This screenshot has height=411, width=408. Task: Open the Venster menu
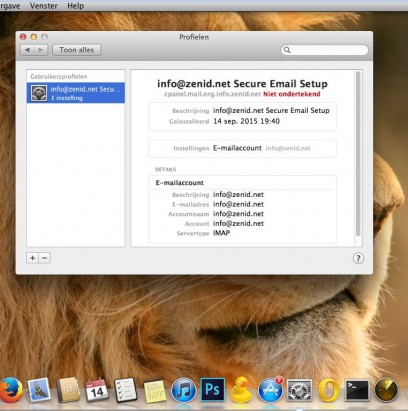pyautogui.click(x=44, y=6)
